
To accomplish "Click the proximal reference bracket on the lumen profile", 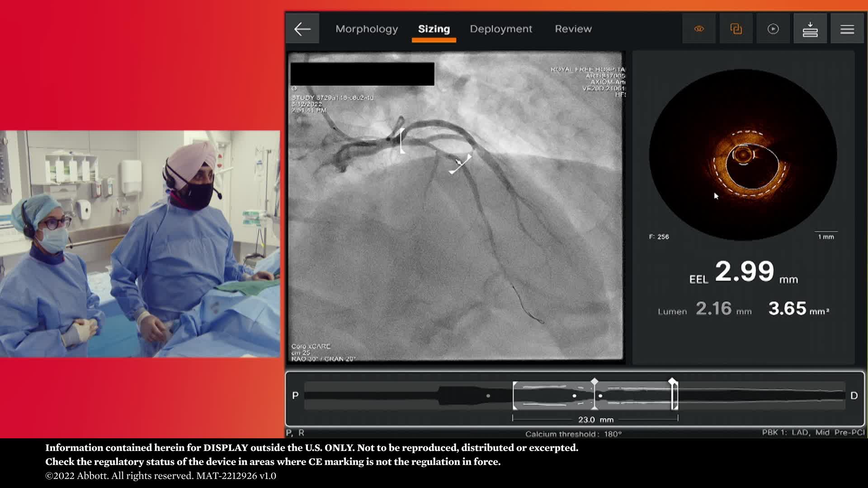I will click(x=514, y=395).
